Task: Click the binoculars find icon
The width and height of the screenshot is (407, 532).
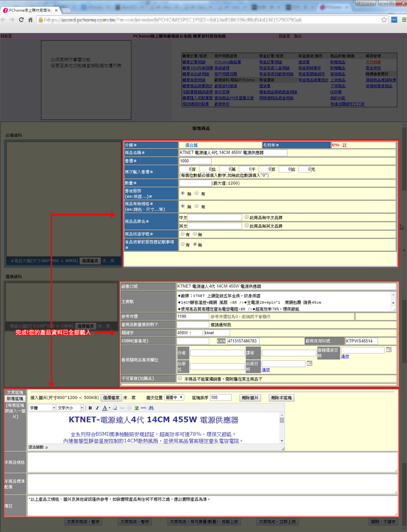Action: point(151,408)
